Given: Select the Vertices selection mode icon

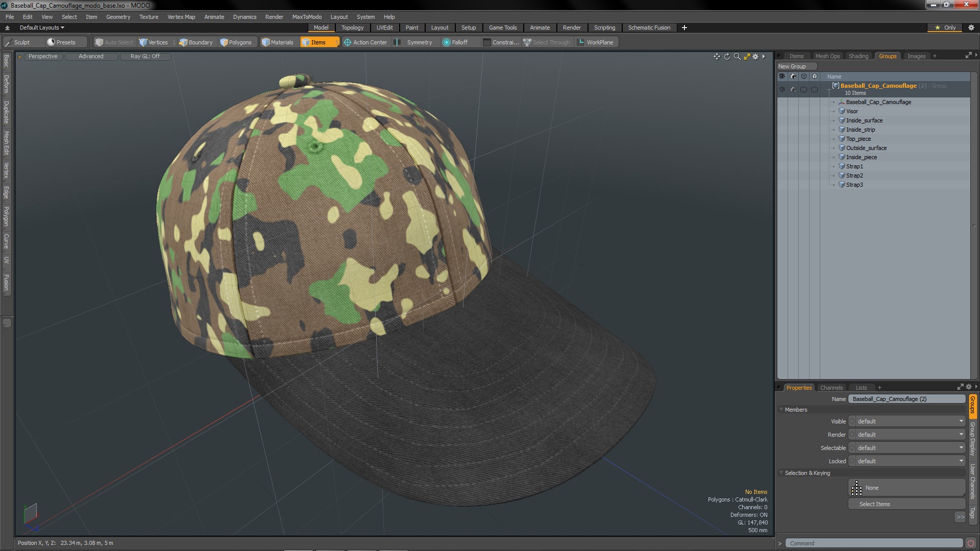Looking at the screenshot, I should 144,42.
